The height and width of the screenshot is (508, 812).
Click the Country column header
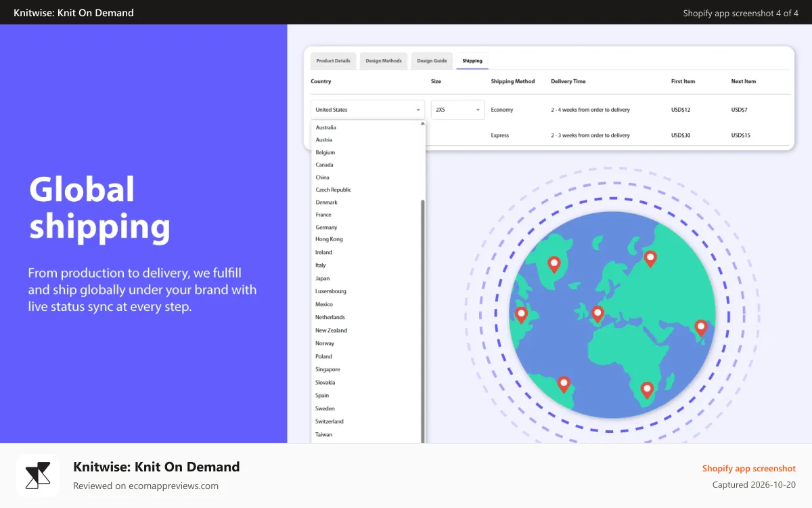tap(321, 81)
